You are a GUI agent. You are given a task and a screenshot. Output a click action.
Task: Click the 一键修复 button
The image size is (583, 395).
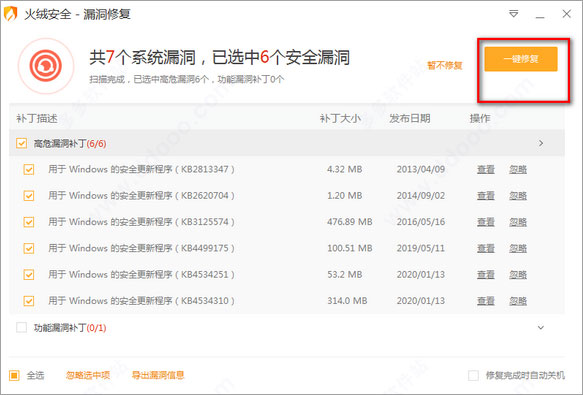coord(521,59)
